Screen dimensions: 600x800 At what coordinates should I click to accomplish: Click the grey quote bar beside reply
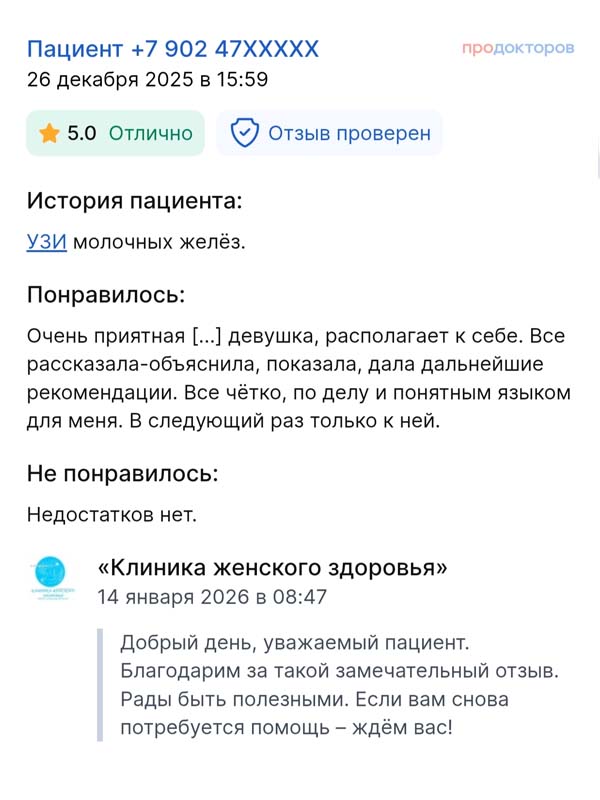coord(100,684)
